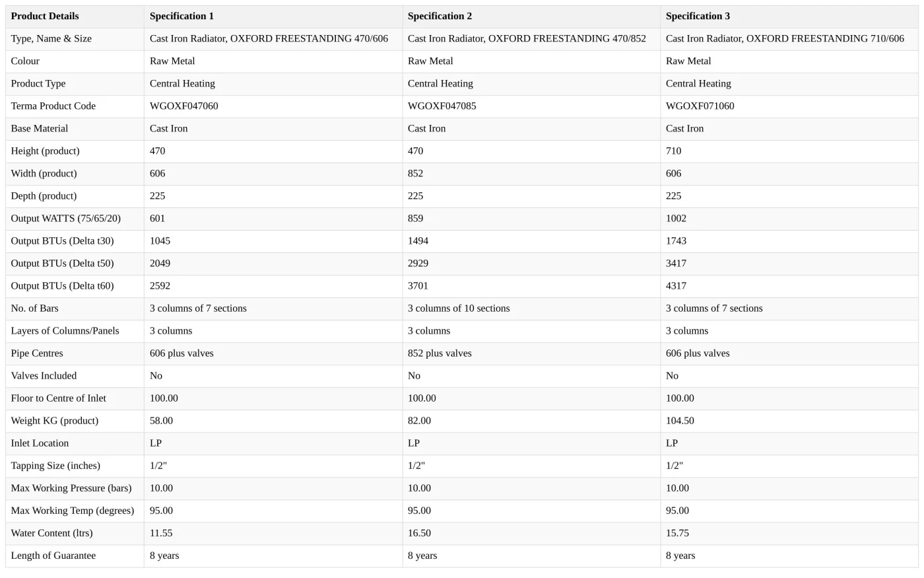Select the '852 plus valves' pipe centres cell
Screen dimensions: 924x578
click(x=531, y=353)
